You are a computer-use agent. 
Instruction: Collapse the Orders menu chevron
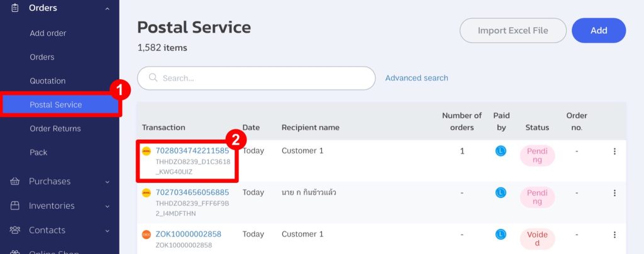pyautogui.click(x=107, y=8)
